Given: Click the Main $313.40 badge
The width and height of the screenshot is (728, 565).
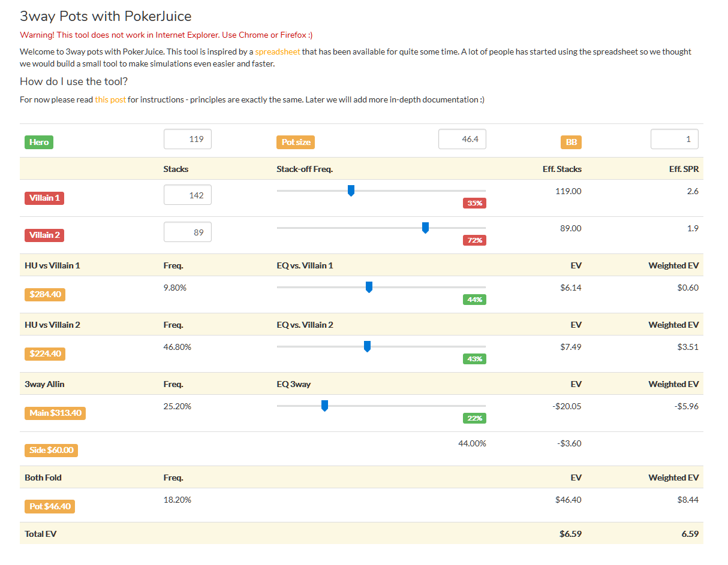Looking at the screenshot, I should [x=55, y=413].
